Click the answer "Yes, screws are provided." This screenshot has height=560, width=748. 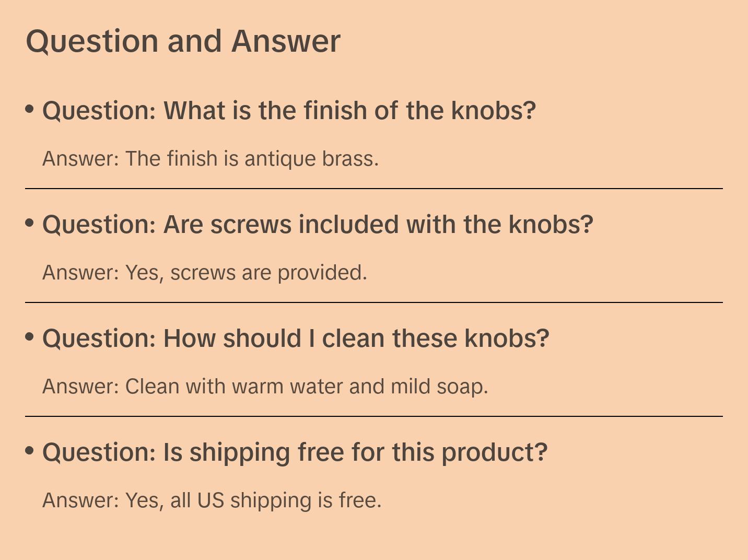[x=205, y=273]
